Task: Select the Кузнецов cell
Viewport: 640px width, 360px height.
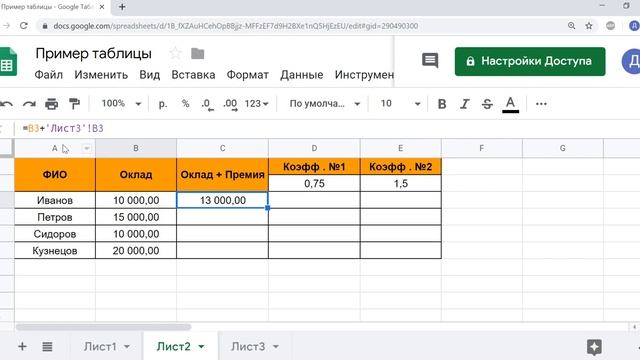Action: pyautogui.click(x=55, y=251)
